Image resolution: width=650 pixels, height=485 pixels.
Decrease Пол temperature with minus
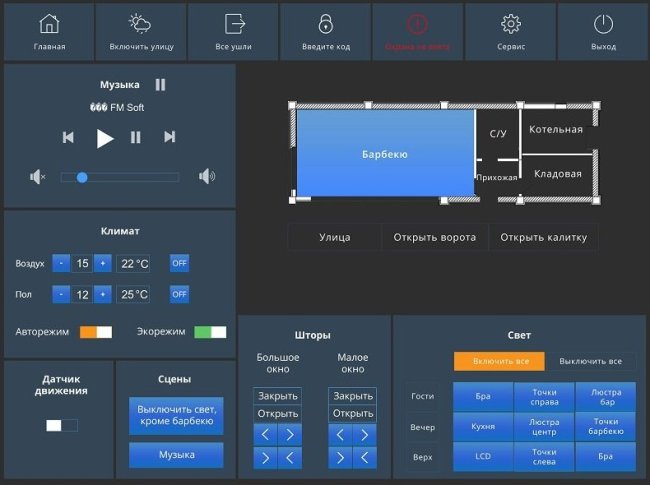click(61, 295)
